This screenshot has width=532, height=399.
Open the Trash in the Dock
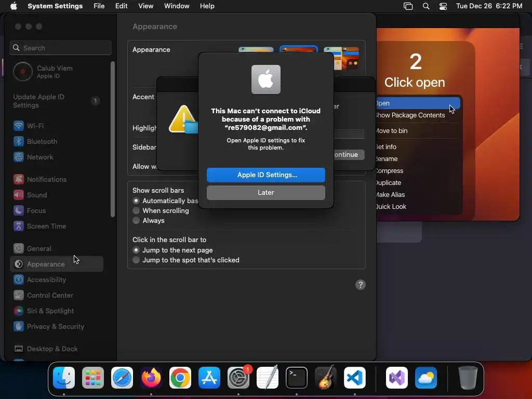click(468, 378)
